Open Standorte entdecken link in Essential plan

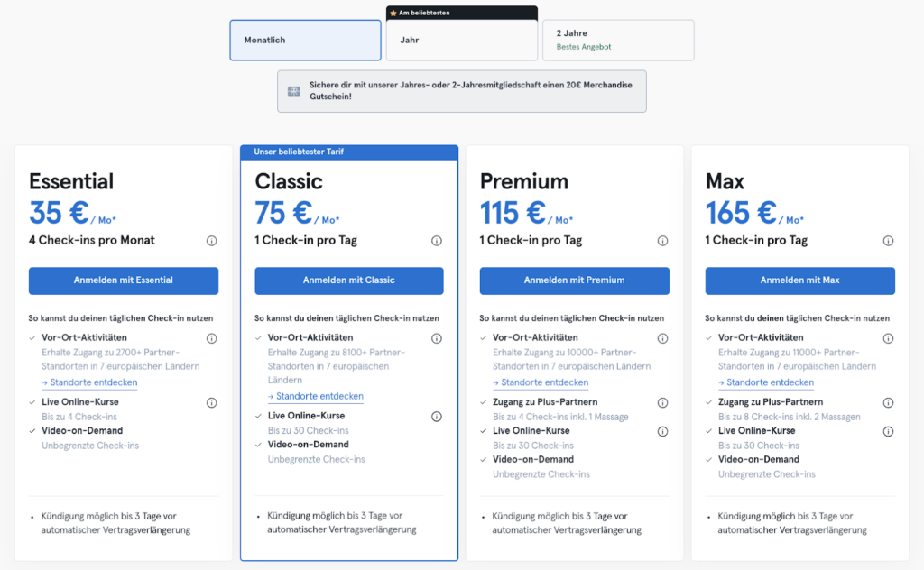tap(89, 382)
